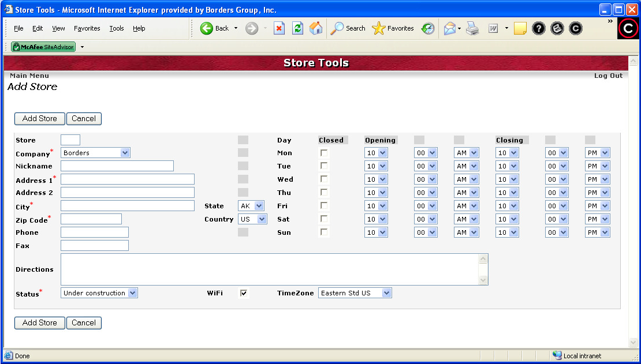641x364 pixels.
Task: Refresh the page with the Refresh icon
Action: (x=297, y=28)
